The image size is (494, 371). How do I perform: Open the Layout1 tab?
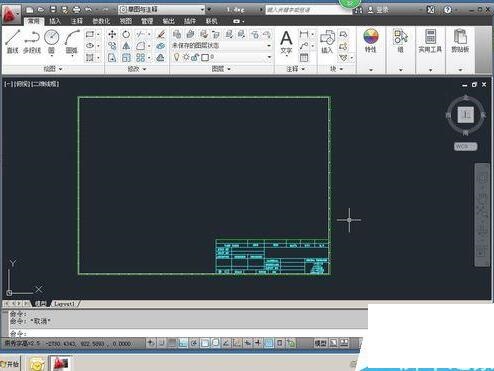coord(64,304)
